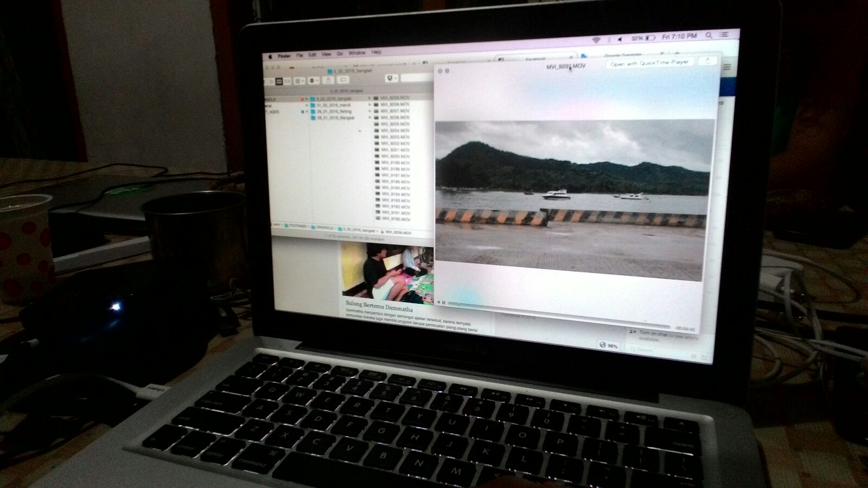Viewport: 868px width, 488px height.
Task: Select cover flow view button in Finder
Action: [287, 81]
